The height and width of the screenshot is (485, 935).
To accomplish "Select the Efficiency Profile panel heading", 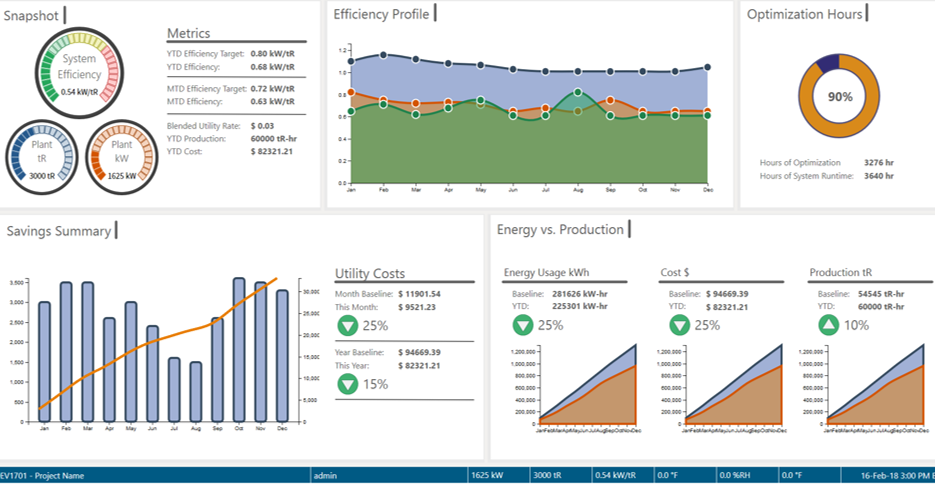I will click(381, 14).
